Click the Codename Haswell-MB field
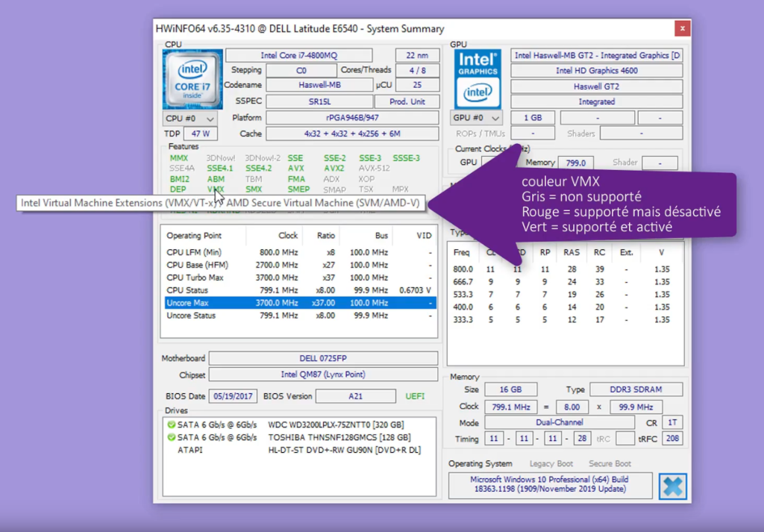 [319, 85]
